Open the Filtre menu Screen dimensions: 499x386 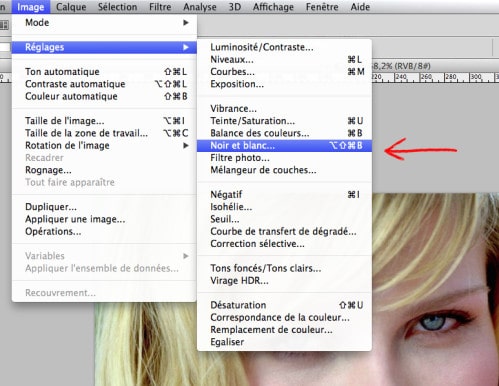click(160, 7)
